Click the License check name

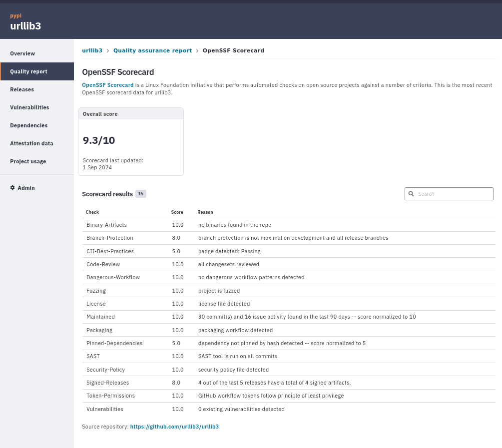[96, 304]
